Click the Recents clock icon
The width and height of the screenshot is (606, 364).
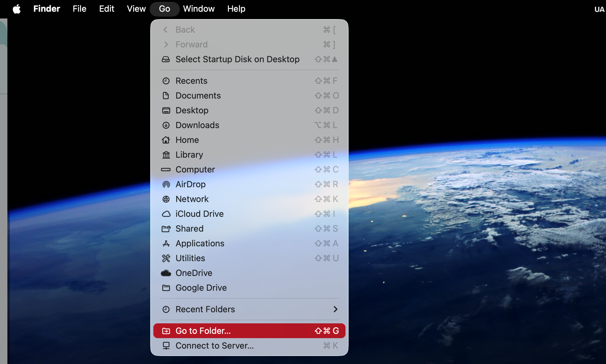point(166,81)
